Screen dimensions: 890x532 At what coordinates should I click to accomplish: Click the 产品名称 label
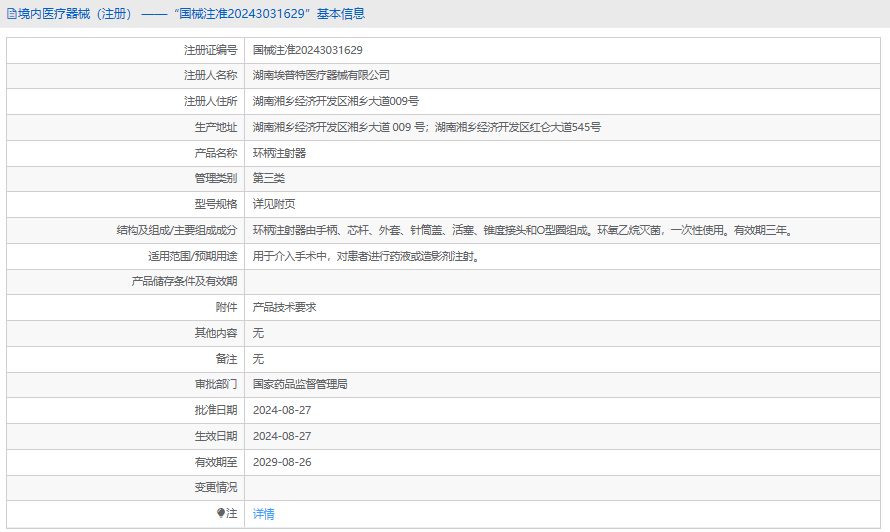[216, 153]
